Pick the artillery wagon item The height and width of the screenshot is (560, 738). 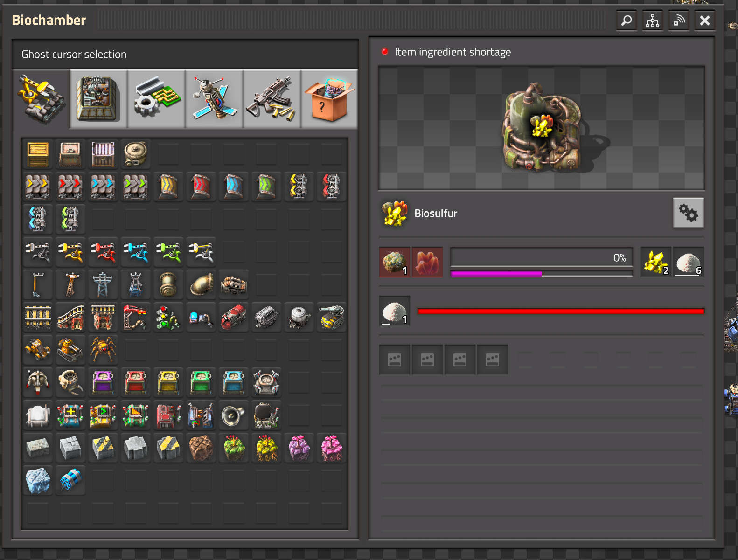(x=332, y=318)
